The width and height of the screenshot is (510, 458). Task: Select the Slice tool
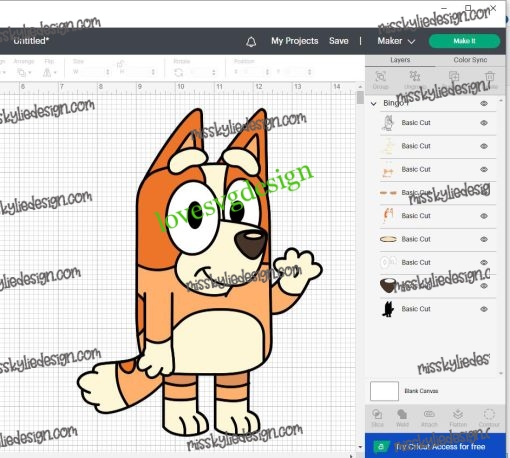pyautogui.click(x=377, y=418)
